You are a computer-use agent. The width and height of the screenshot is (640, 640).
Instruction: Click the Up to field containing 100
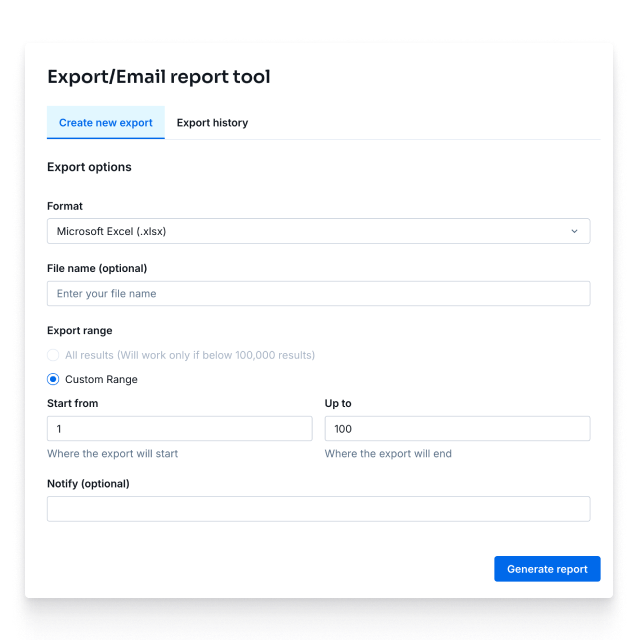[458, 429]
